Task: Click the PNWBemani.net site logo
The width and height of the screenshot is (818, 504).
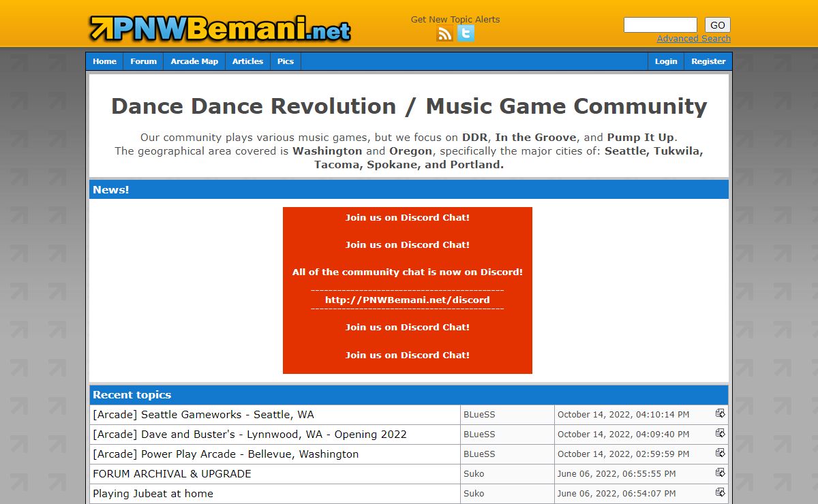Action: pos(220,29)
